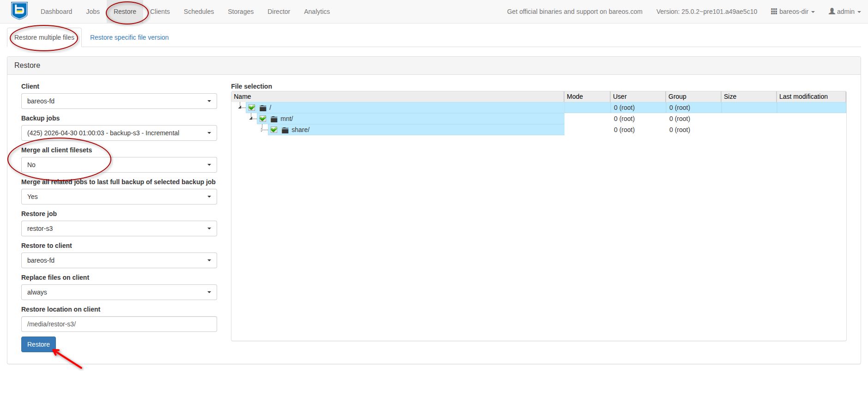Select the root / tree row label
Image resolution: width=868 pixels, height=415 pixels.
(270, 108)
